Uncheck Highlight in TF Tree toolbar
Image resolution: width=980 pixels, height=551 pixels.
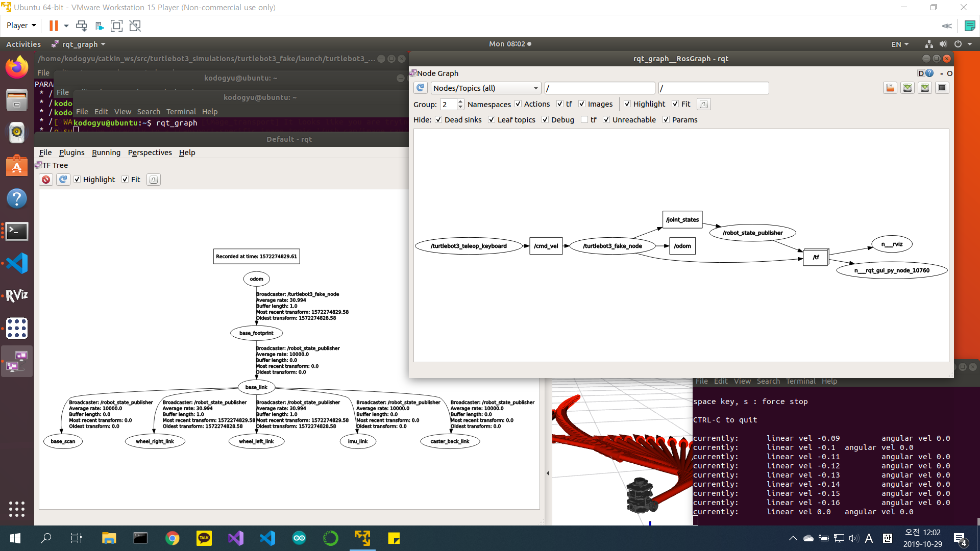[77, 180]
